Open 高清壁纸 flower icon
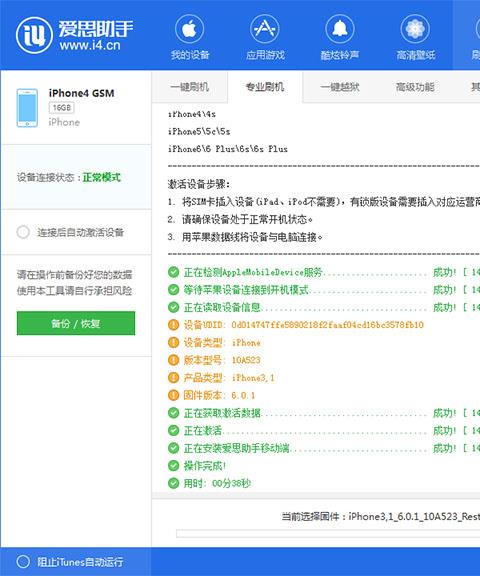 415,29
